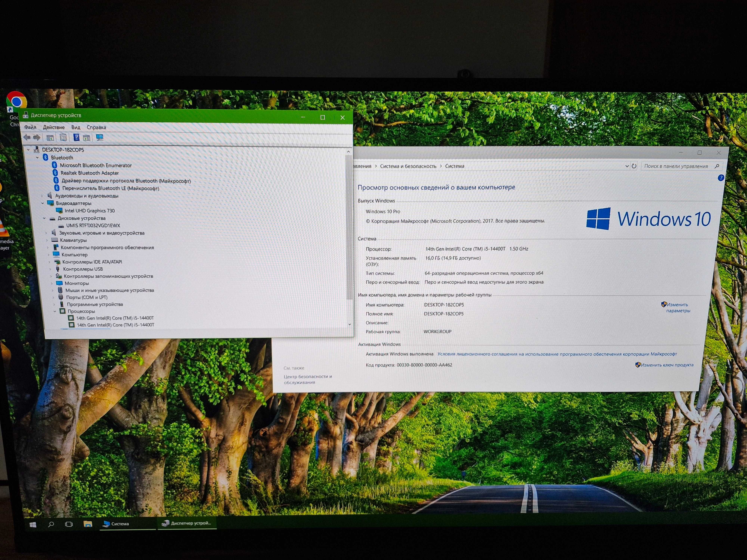Select the UMIS RTFTJ032VGD1EWX disk drive
This screenshot has height=560, width=747.
[93, 225]
